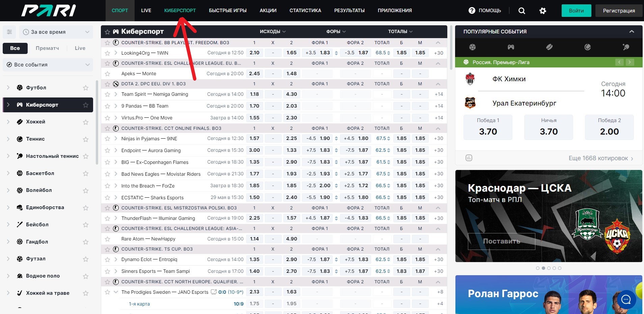This screenshot has height=314, width=644.
Task: Open LIVE top menu
Action: point(146,10)
